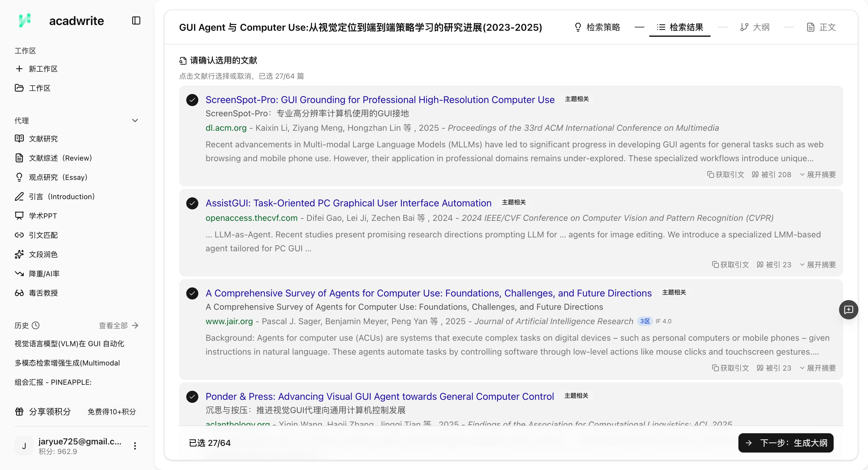
Task: Collapse the sidebar with panel icon
Action: pyautogui.click(x=136, y=20)
